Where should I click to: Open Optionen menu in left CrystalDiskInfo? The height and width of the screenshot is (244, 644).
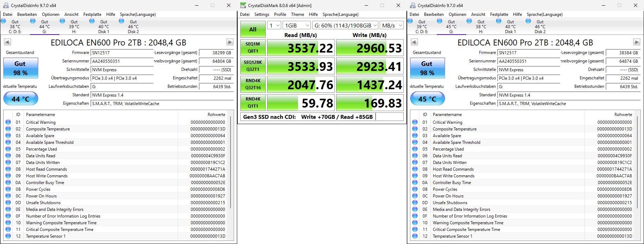click(x=51, y=14)
